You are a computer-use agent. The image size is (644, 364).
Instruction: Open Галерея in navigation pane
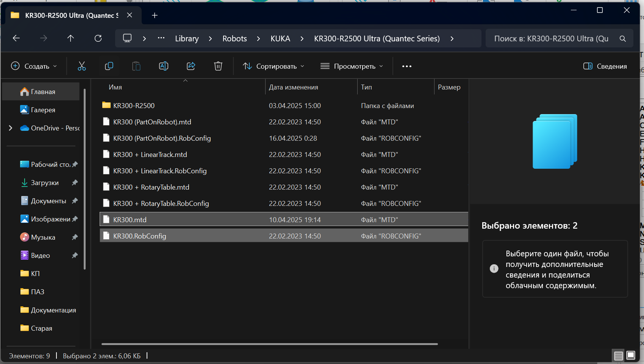coord(41,110)
